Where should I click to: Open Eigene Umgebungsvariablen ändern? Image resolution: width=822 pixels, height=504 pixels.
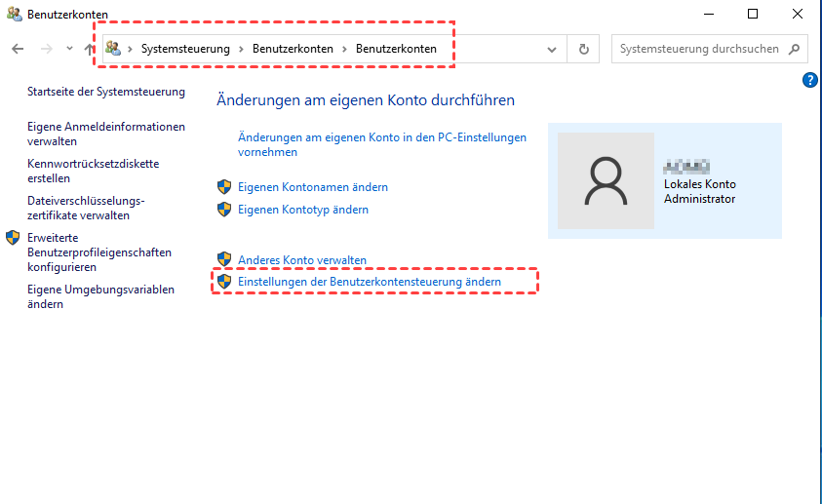pos(100,296)
